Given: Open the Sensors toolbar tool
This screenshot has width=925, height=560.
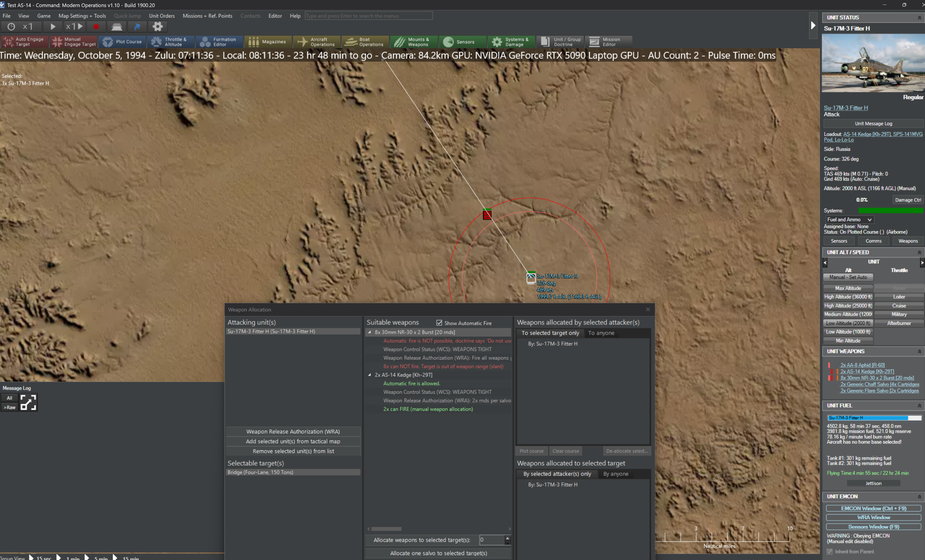Looking at the screenshot, I should (462, 42).
